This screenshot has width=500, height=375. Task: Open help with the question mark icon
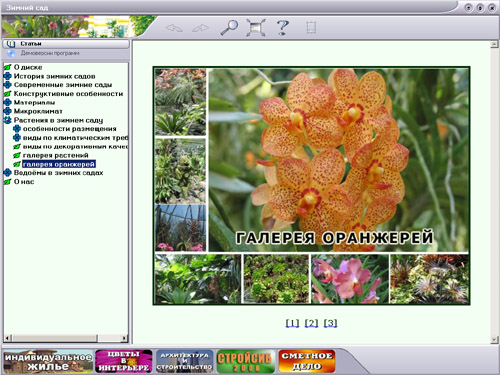click(x=283, y=27)
